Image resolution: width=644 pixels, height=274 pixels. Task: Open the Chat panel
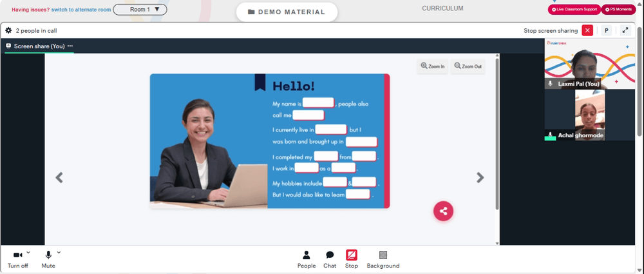coord(329,260)
